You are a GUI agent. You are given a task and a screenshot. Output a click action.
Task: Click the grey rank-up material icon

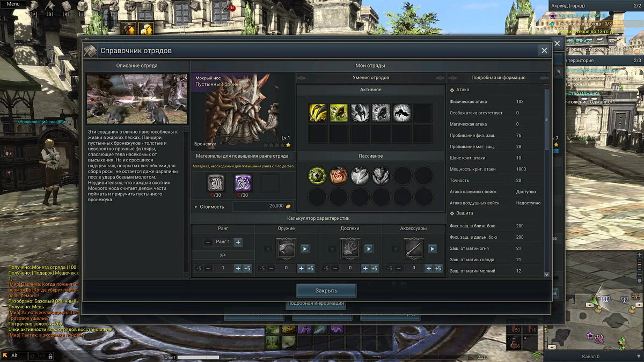pyautogui.click(x=216, y=183)
